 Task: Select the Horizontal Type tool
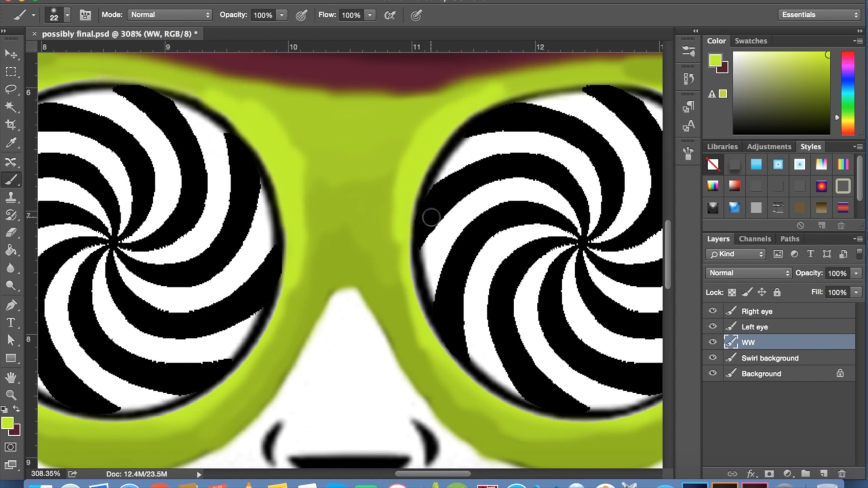point(11,322)
